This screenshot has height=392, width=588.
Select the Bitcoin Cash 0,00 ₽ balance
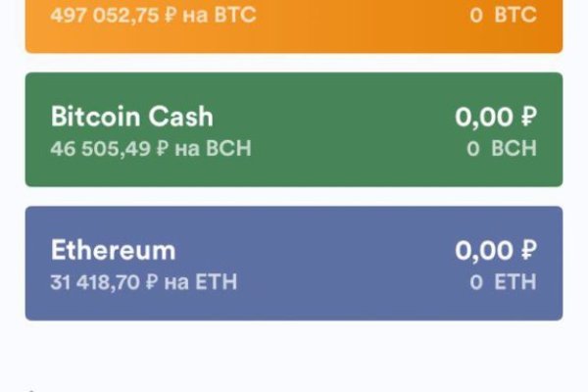click(496, 117)
